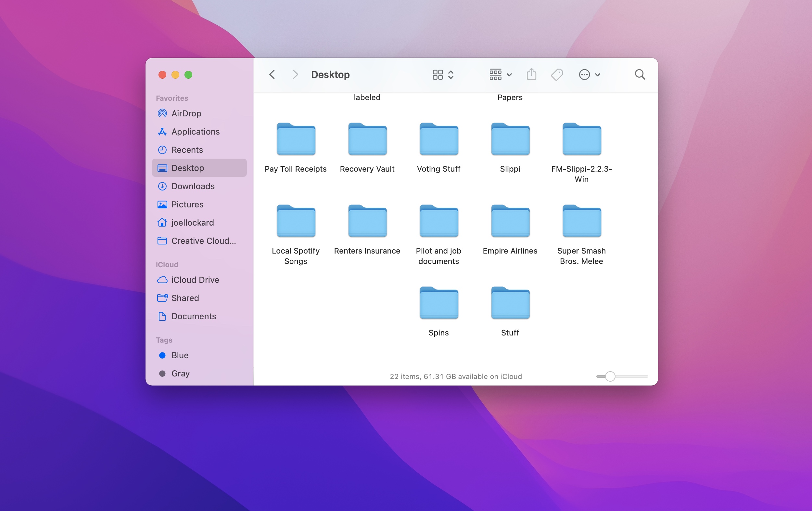Click the 'Papers' folder name text
Screen dimensions: 812x511
(510, 98)
